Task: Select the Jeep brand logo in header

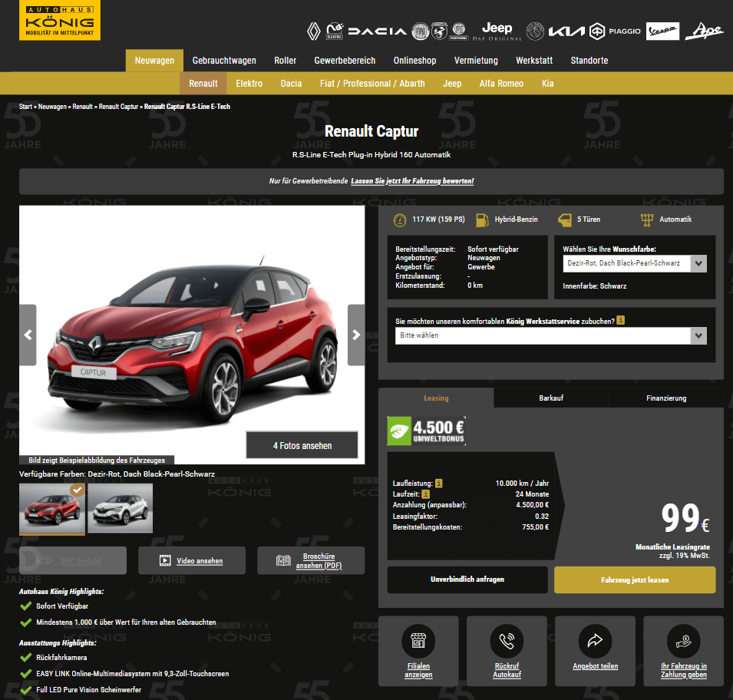Action: click(497, 31)
